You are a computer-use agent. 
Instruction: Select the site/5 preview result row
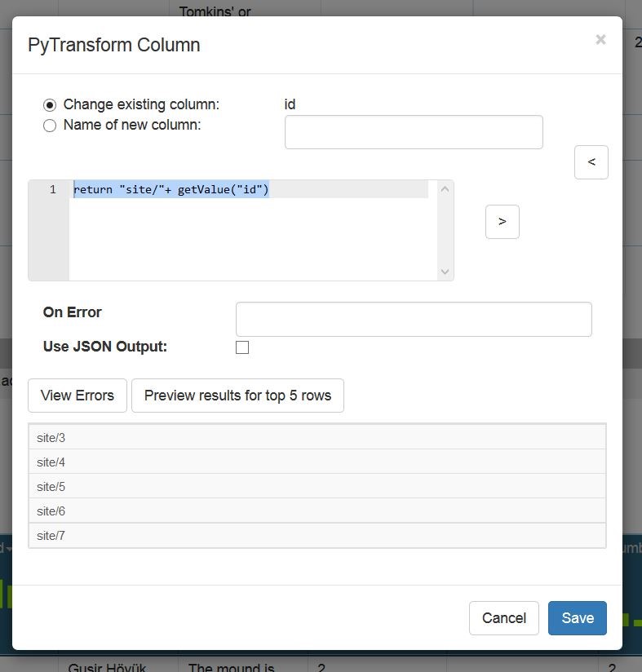coord(317,486)
